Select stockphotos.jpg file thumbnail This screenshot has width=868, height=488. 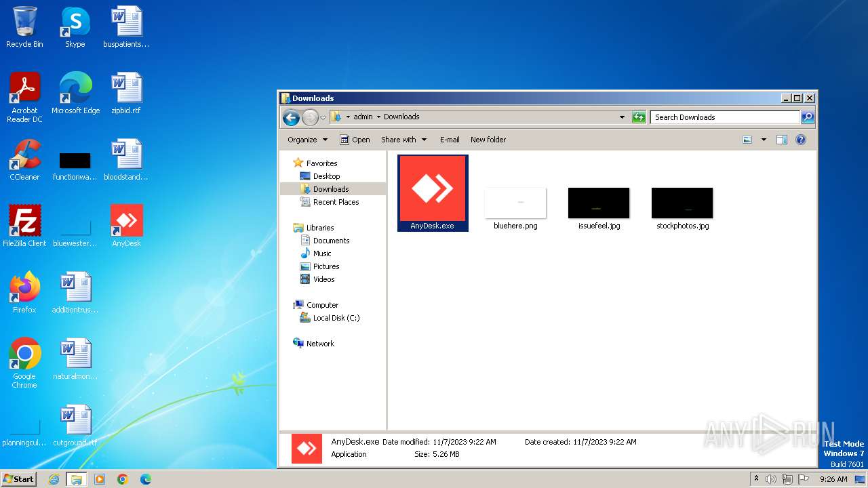[x=682, y=209]
